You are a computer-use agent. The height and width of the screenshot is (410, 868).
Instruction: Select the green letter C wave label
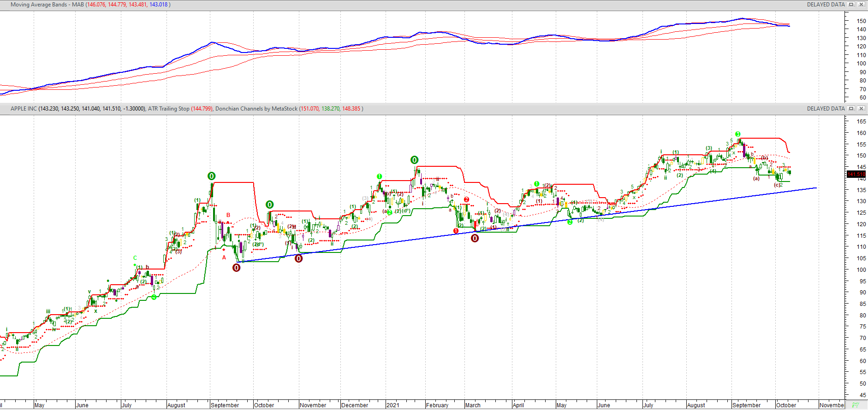135,258
